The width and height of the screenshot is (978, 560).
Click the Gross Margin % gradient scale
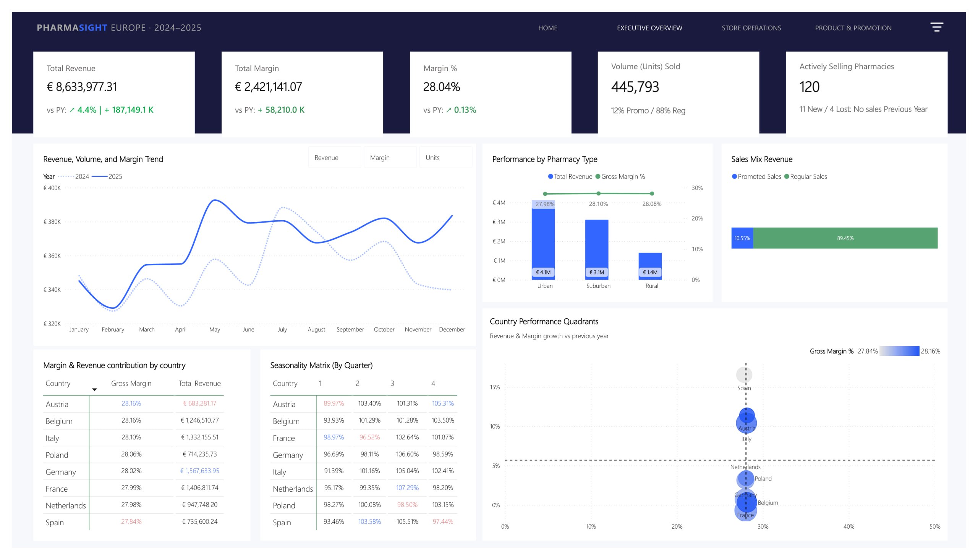(899, 351)
